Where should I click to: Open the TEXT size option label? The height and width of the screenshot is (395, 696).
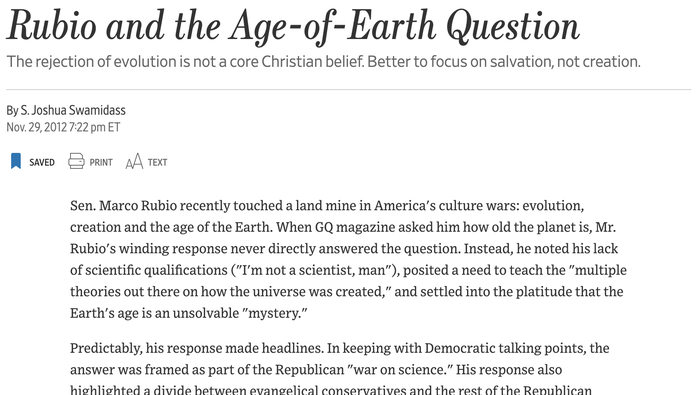point(157,162)
